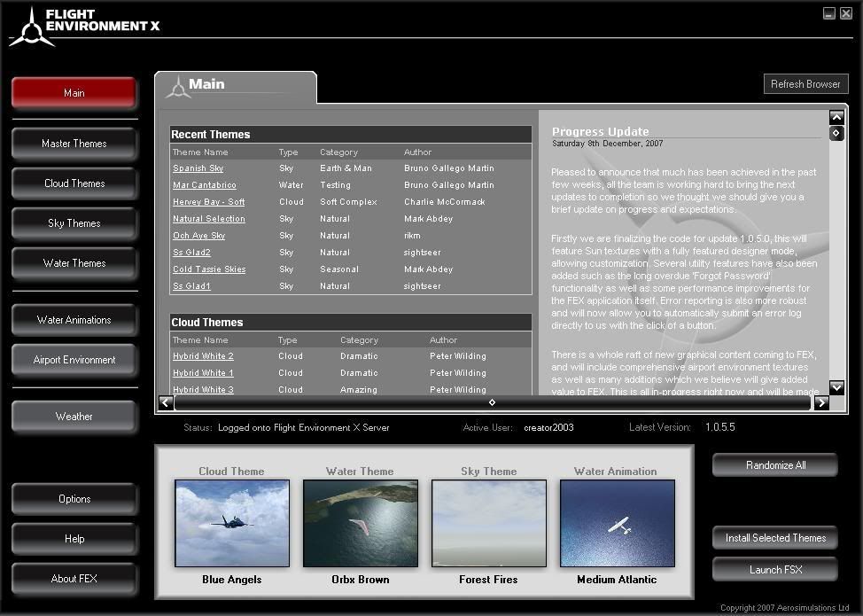Click the right arrow of horizontal scrollbar
This screenshot has height=616, width=863.
[x=821, y=402]
